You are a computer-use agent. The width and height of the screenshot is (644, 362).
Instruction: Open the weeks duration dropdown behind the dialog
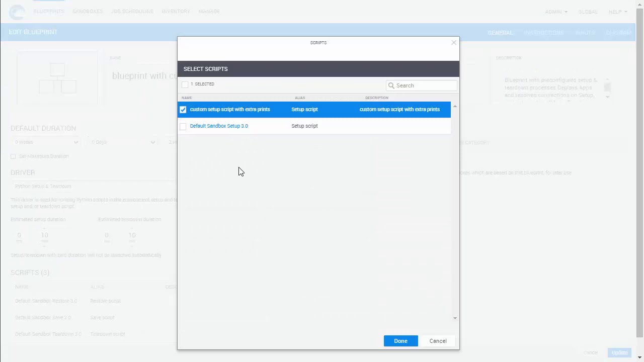46,142
